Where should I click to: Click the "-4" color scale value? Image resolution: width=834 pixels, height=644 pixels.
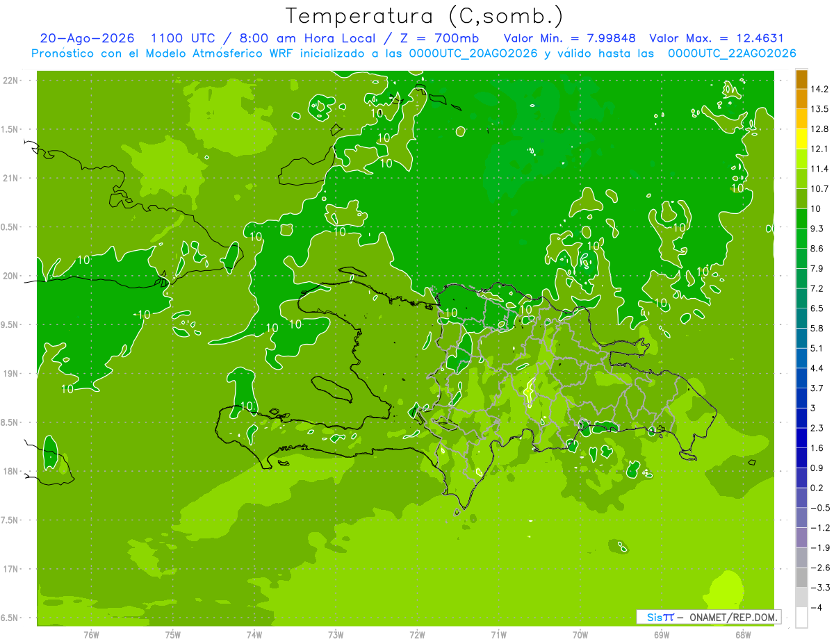[817, 607]
